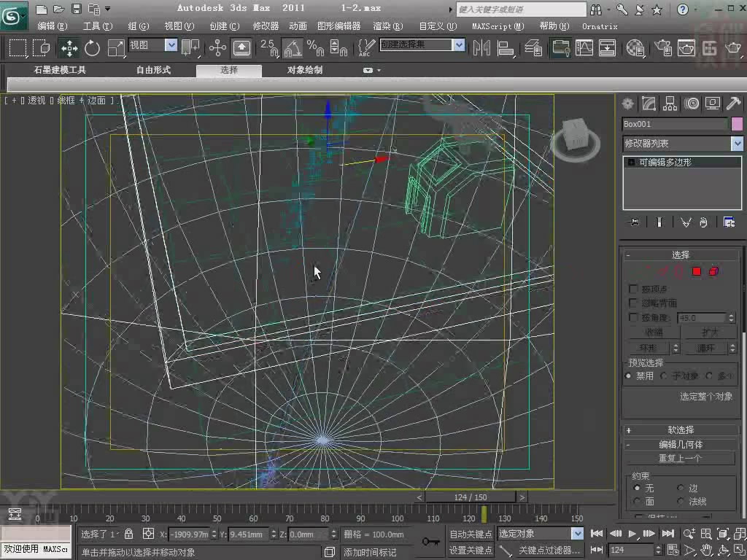Go to the start frame
Screen dimensions: 747x560
pos(597,534)
